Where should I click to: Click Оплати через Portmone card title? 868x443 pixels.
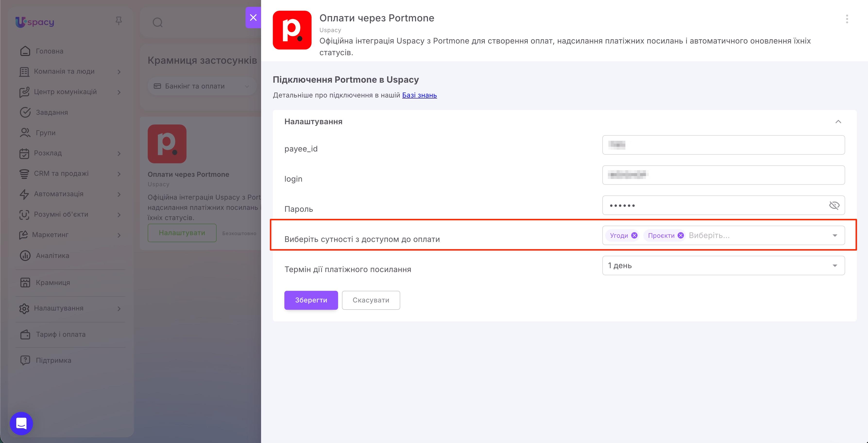tap(188, 174)
